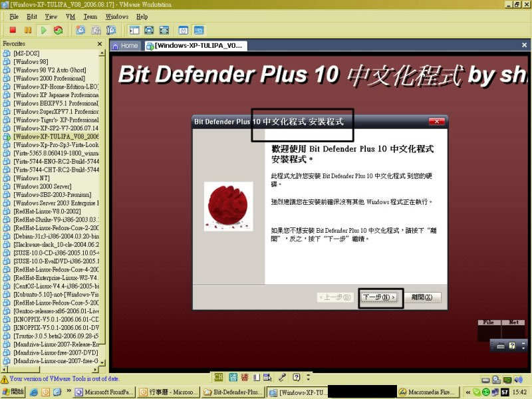
Task: Toggle the Show or Hide Sidebar icon
Action: pos(134,30)
